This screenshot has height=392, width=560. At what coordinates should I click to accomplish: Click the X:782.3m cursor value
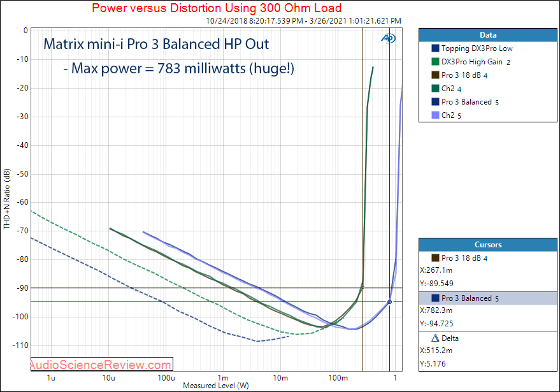[436, 310]
